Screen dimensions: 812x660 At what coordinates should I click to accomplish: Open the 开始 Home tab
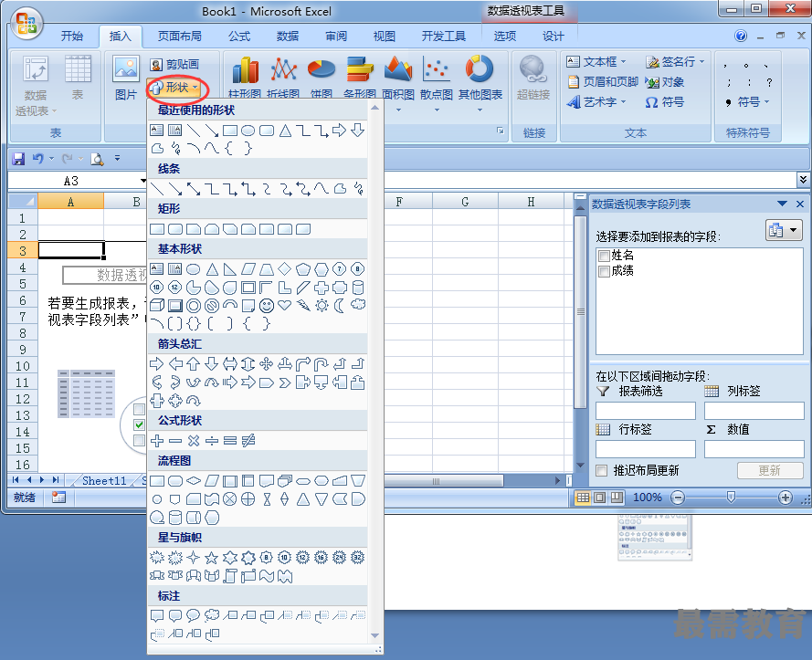71,36
